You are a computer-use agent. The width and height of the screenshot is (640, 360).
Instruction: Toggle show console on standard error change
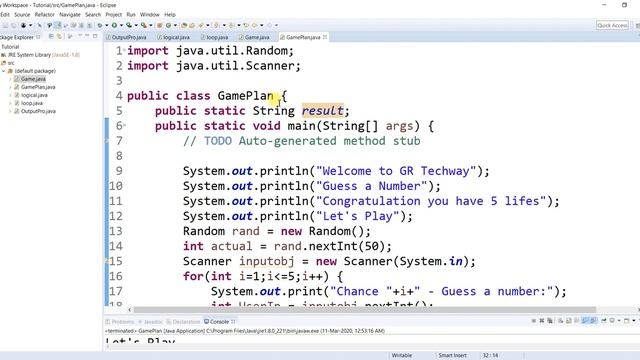point(593,321)
